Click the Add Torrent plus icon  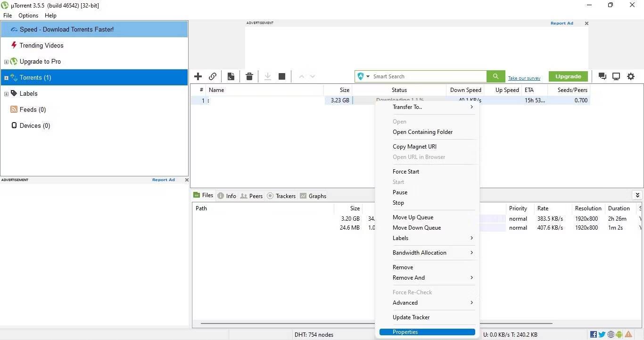click(x=198, y=76)
